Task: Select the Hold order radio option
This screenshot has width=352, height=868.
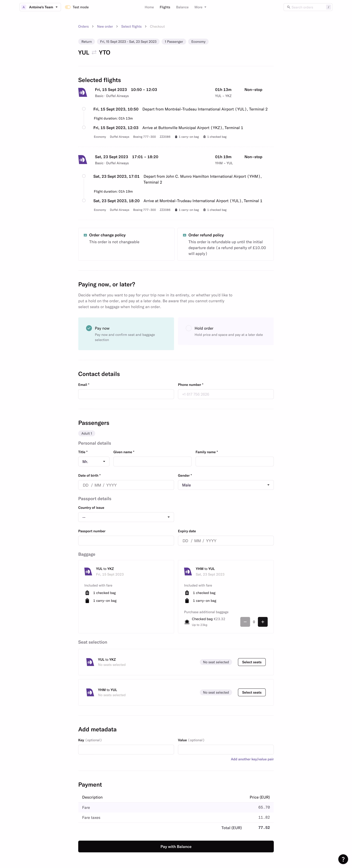Action: [189, 328]
